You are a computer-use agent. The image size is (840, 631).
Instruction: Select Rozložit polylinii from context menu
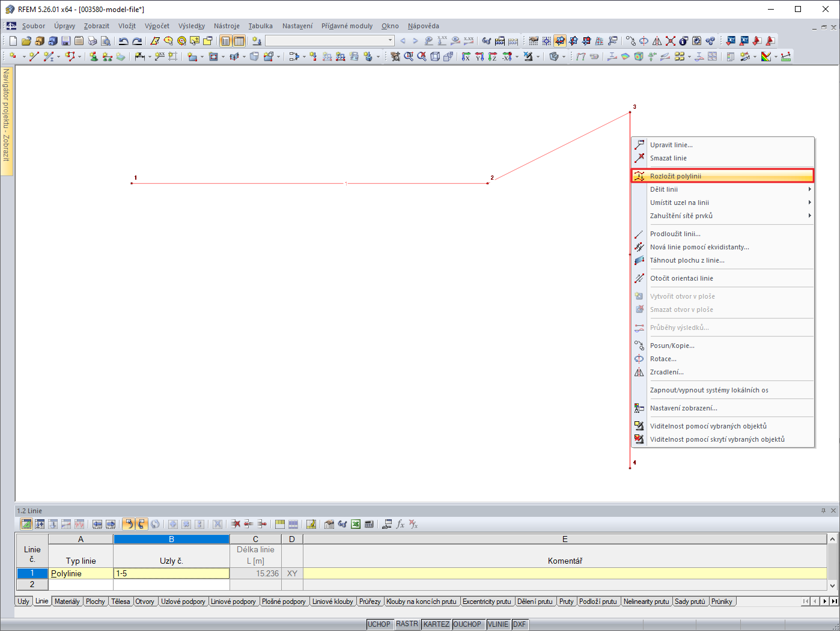(x=722, y=176)
